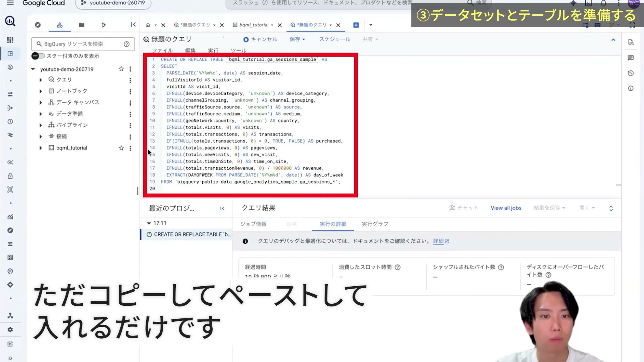
Task: Open the ファイル menu
Action: click(162, 51)
